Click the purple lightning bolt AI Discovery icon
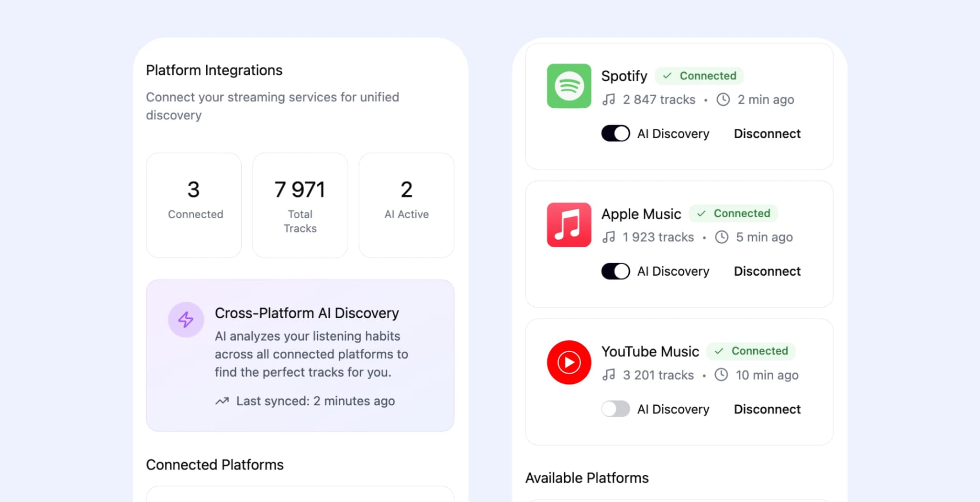The image size is (980, 502). point(186,319)
